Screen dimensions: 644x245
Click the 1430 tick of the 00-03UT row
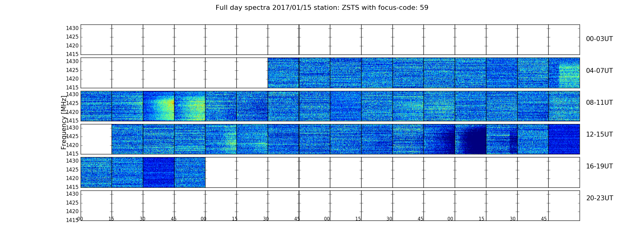click(72, 28)
